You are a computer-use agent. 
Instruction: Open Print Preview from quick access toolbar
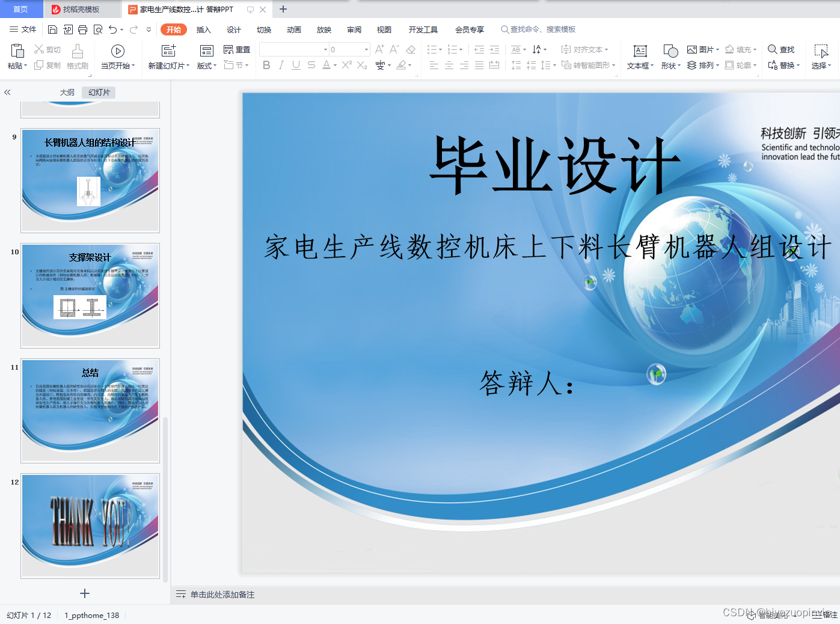click(x=97, y=29)
